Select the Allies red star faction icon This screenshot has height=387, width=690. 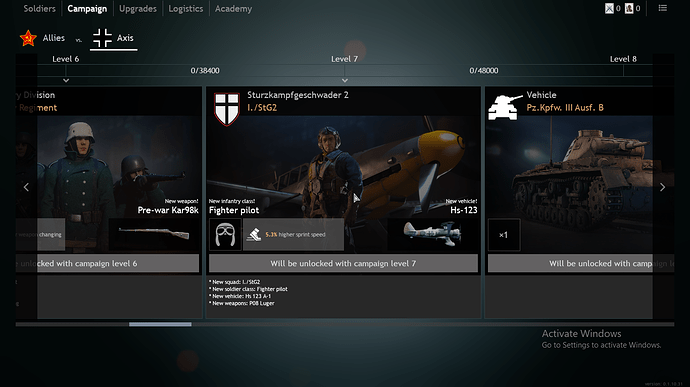tap(28, 38)
